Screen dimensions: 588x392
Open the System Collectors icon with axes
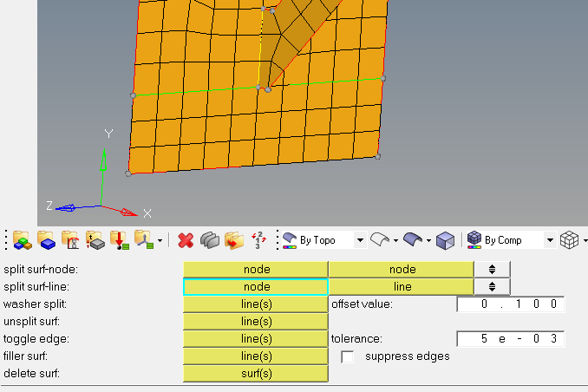[144, 240]
